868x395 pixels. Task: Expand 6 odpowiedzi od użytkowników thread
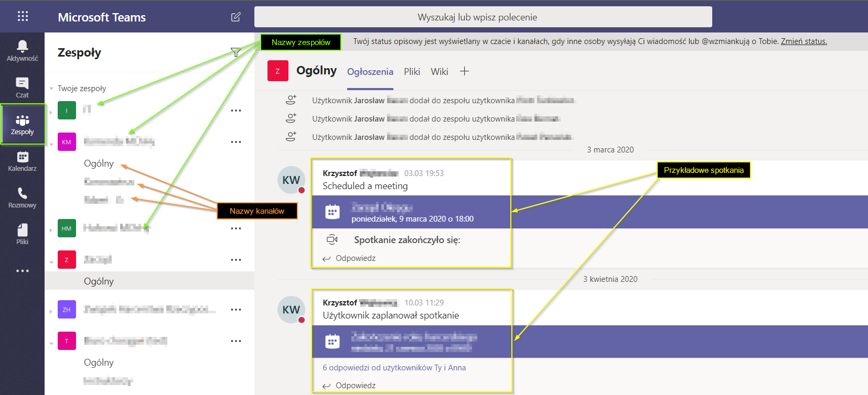[394, 368]
